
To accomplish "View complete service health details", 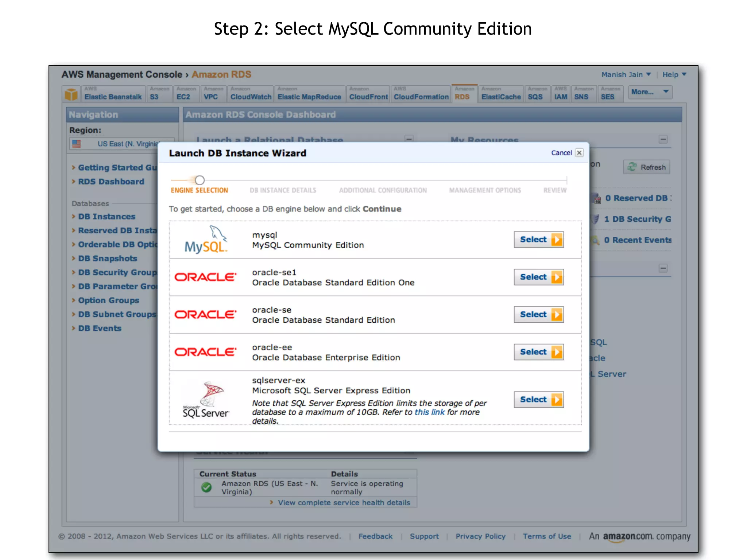I will 344,502.
